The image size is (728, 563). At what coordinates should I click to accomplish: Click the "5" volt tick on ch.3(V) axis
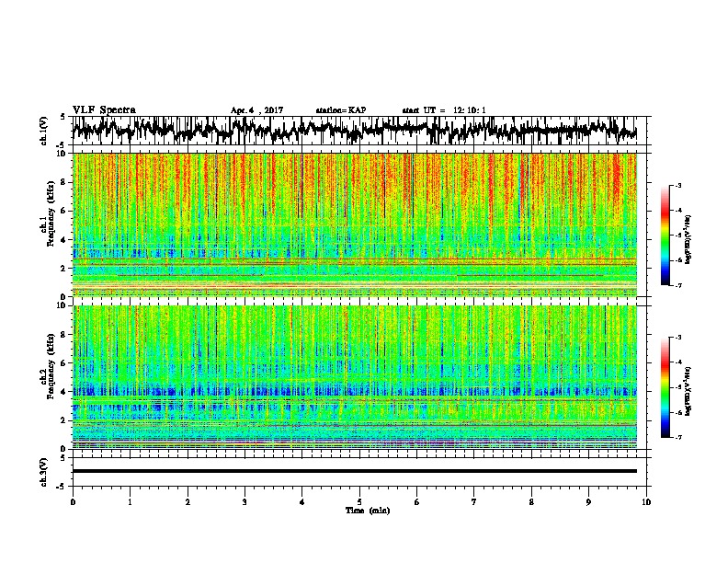coord(63,458)
